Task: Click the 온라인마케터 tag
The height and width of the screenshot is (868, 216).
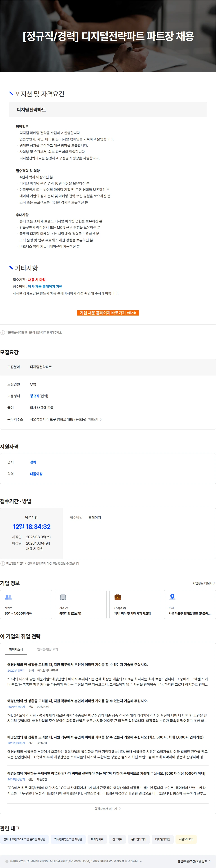Action: pyautogui.click(x=139, y=839)
